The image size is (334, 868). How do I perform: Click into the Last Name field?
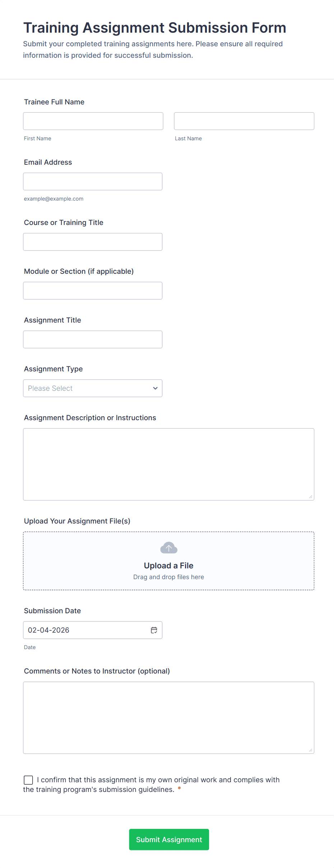pyautogui.click(x=244, y=121)
